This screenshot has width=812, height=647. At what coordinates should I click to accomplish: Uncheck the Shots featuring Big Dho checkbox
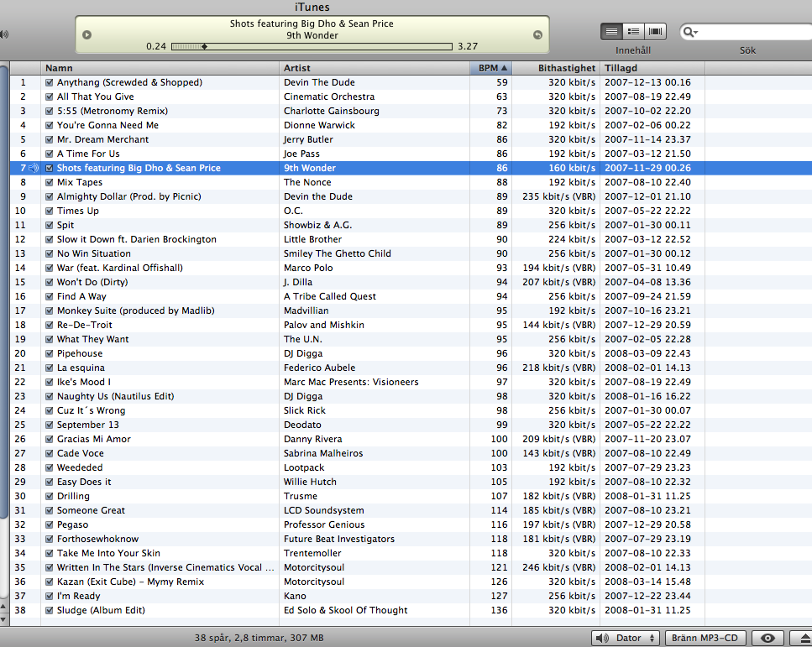[50, 168]
